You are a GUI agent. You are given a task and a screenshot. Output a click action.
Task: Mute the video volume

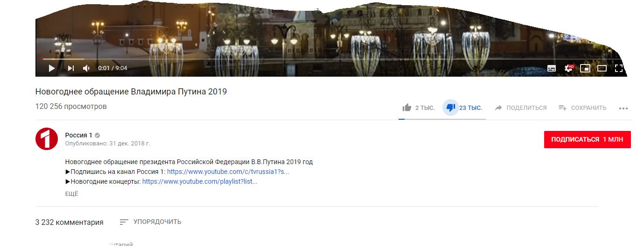tap(86, 68)
